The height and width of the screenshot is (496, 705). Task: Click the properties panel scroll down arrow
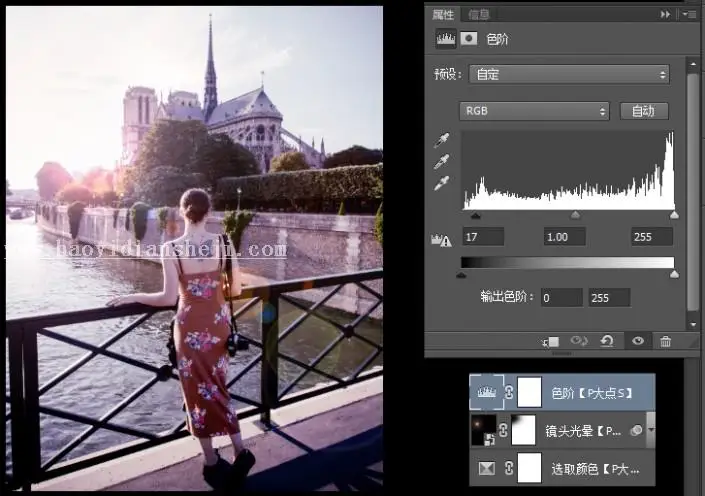point(693,324)
